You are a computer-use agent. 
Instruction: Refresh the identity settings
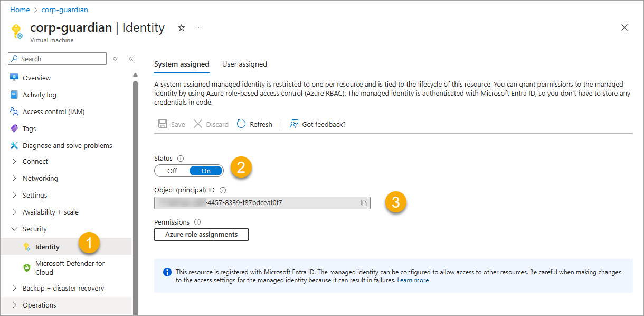(x=254, y=124)
